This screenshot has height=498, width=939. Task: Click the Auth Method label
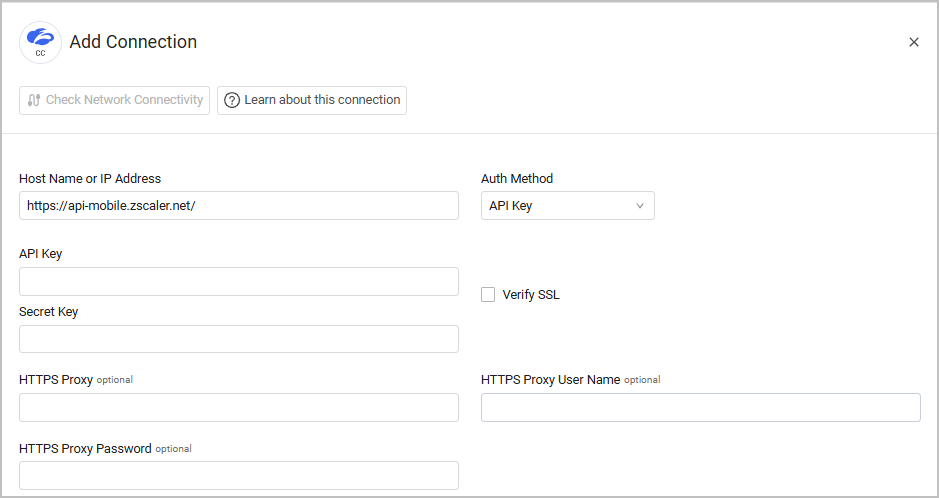coord(517,178)
